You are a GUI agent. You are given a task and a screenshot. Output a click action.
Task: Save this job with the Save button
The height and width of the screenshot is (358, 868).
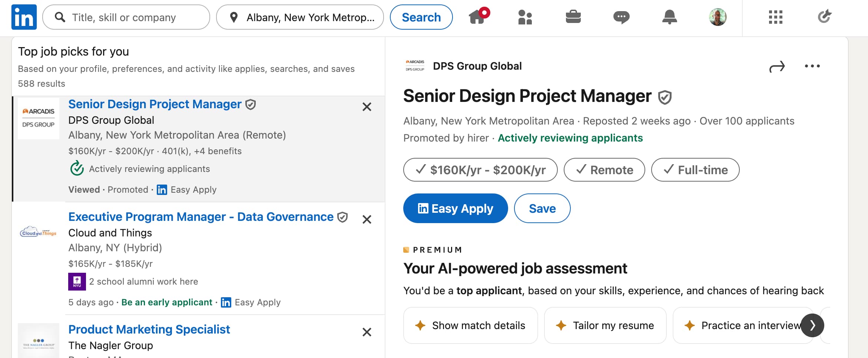coord(542,208)
